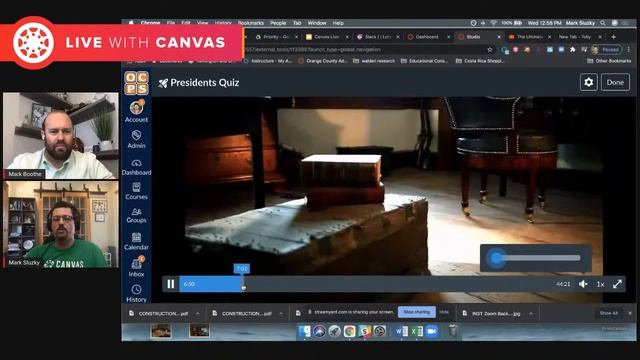Change the 1x playback speed

pyautogui.click(x=600, y=284)
